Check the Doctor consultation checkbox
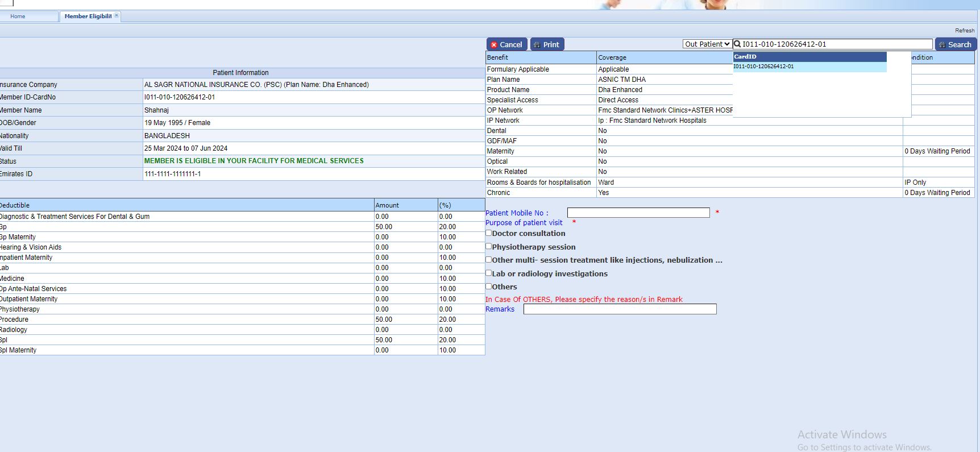This screenshot has width=980, height=452. pyautogui.click(x=489, y=233)
